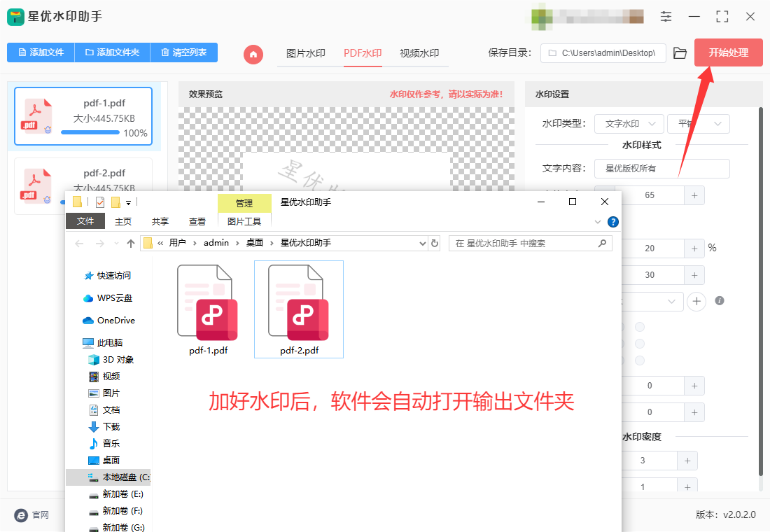Select 新加卷 (E:) drive in sidebar
Screen dimensions: 770x532
tap(116, 493)
